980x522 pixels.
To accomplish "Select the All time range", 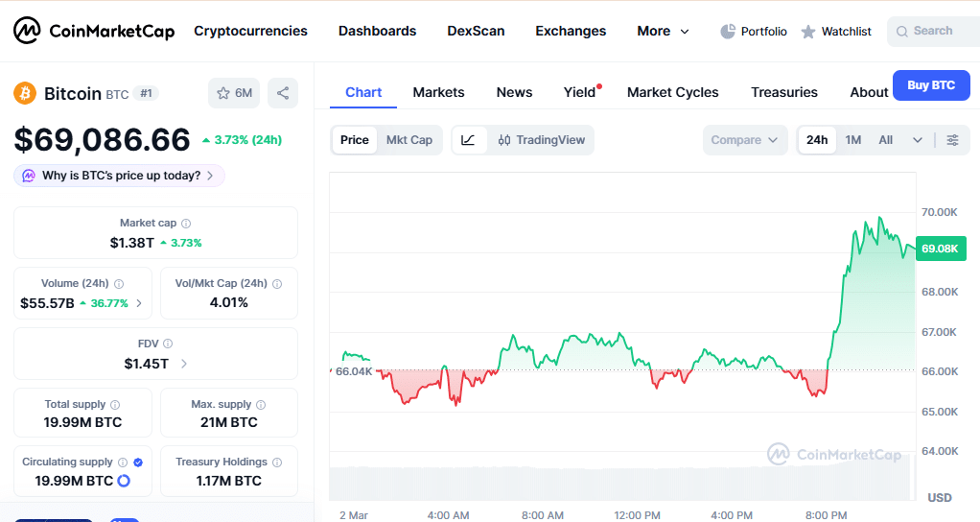I will [x=886, y=140].
